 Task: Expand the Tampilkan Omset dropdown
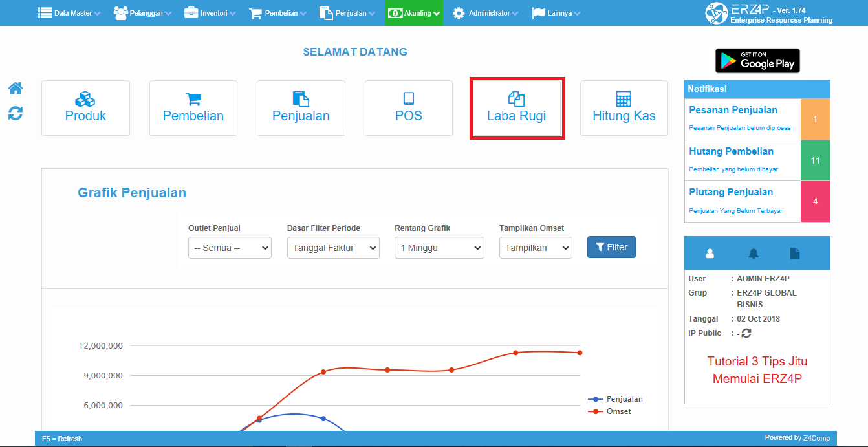coord(536,248)
